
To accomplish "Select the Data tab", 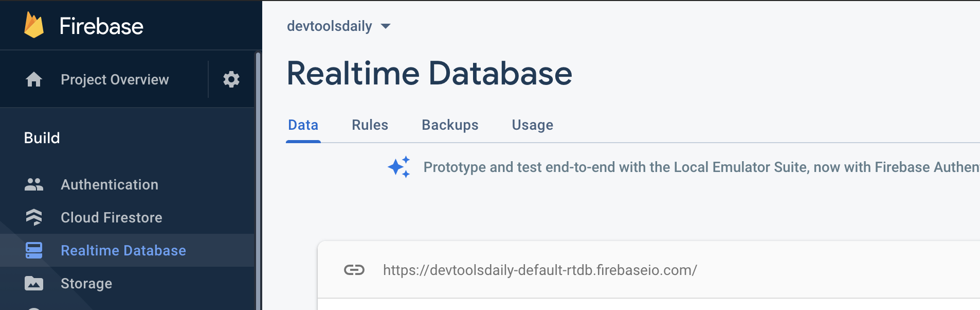I will (303, 125).
